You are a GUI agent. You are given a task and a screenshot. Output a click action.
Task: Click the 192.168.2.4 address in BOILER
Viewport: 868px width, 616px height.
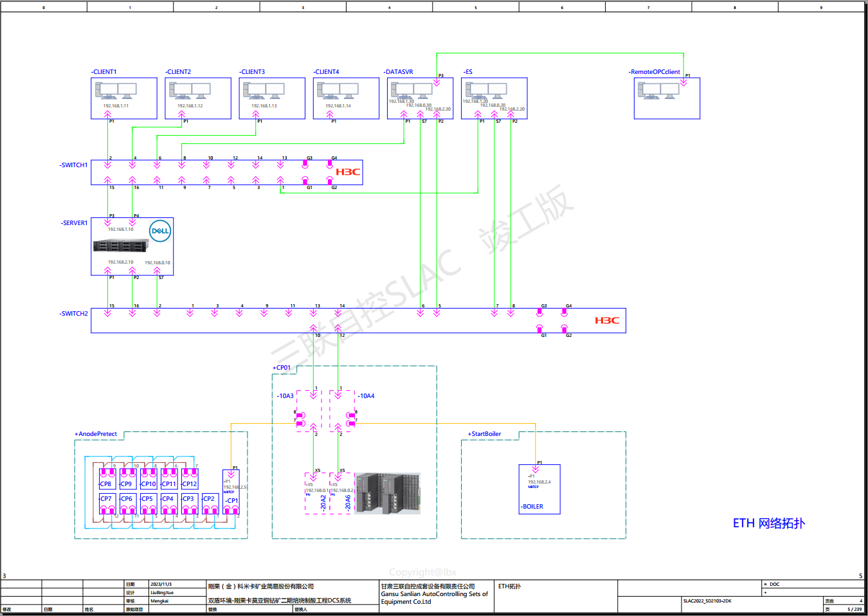tap(539, 482)
